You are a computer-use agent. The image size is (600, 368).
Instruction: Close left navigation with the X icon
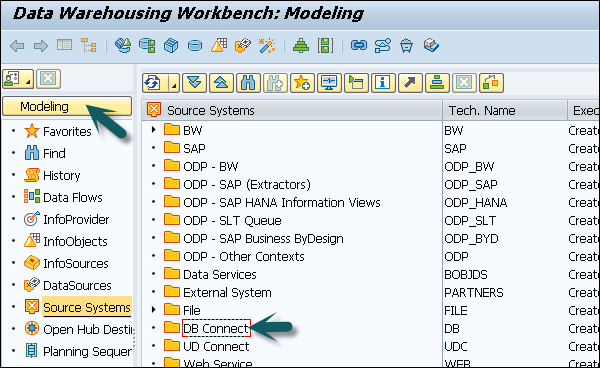pyautogui.click(x=48, y=79)
